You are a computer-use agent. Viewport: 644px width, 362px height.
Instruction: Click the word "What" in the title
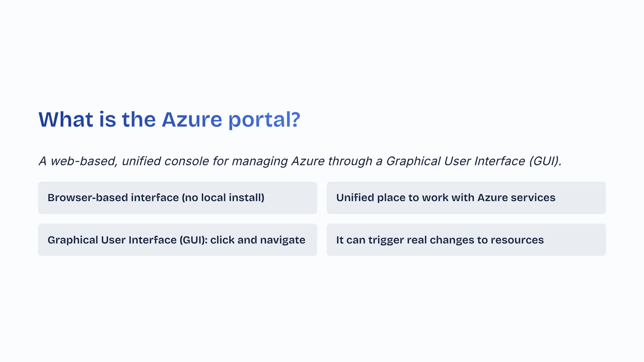click(x=66, y=120)
